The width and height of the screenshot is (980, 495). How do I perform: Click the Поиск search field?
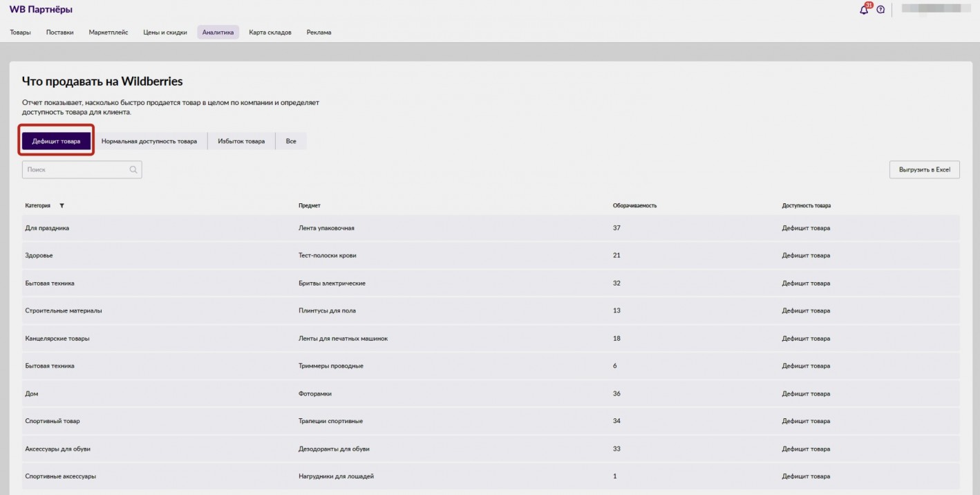click(82, 169)
